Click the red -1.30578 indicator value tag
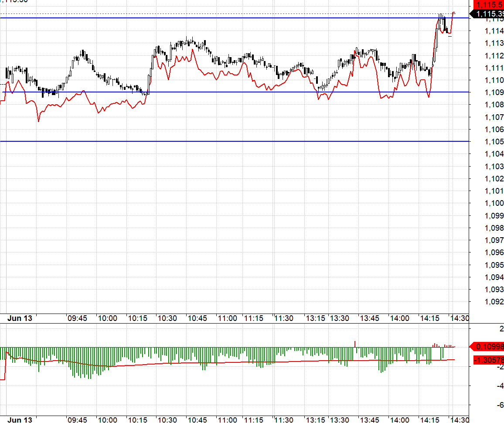 click(489, 360)
